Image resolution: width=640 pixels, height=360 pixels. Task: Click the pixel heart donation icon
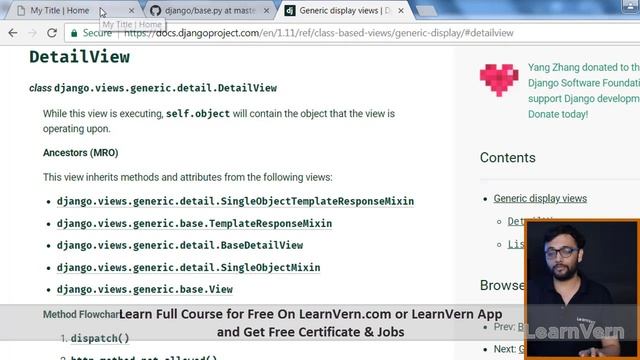coord(499,80)
